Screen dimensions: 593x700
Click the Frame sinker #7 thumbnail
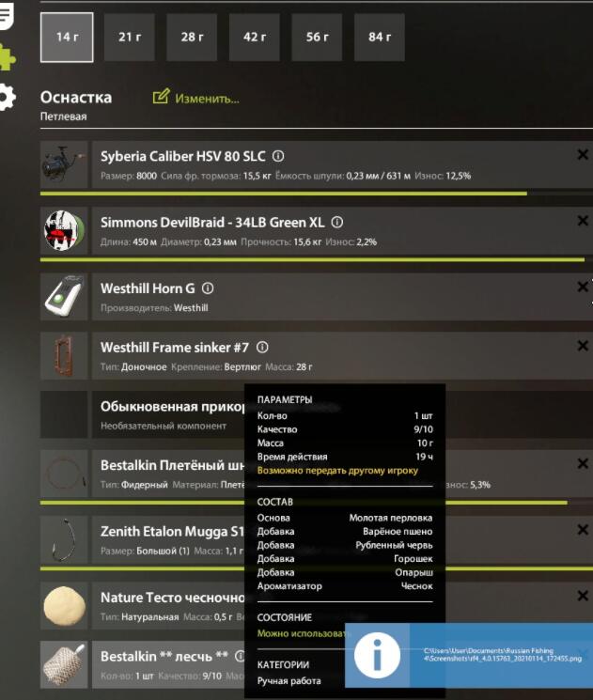point(64,356)
